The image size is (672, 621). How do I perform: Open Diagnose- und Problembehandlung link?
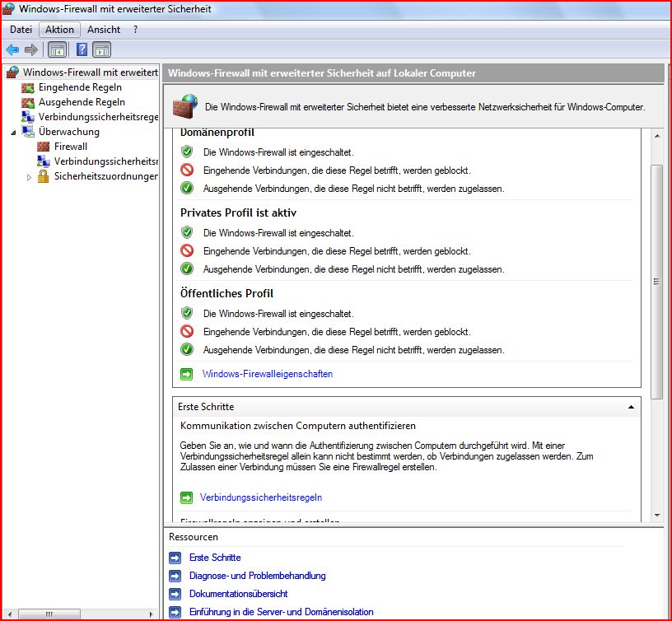pyautogui.click(x=258, y=576)
